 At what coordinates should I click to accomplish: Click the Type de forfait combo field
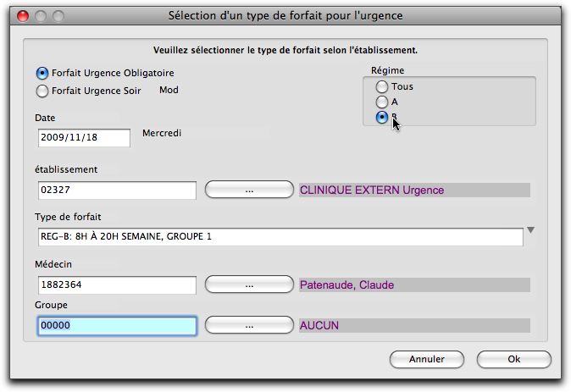(x=280, y=236)
